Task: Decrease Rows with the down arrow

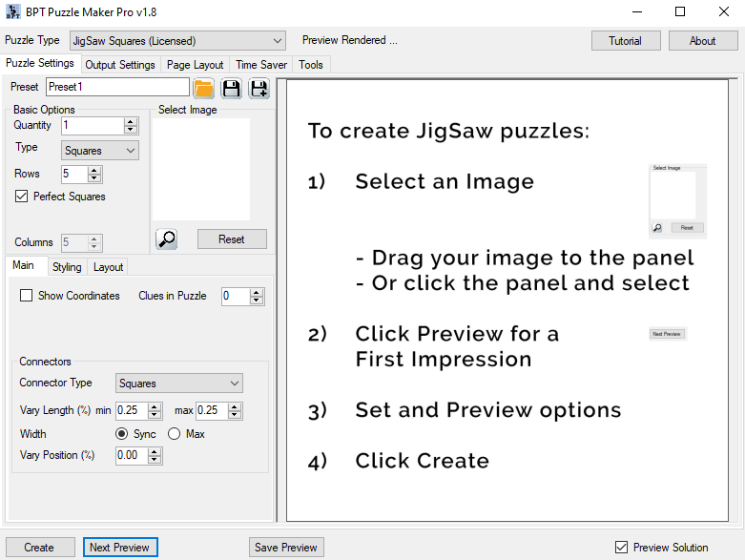Action: pyautogui.click(x=94, y=178)
